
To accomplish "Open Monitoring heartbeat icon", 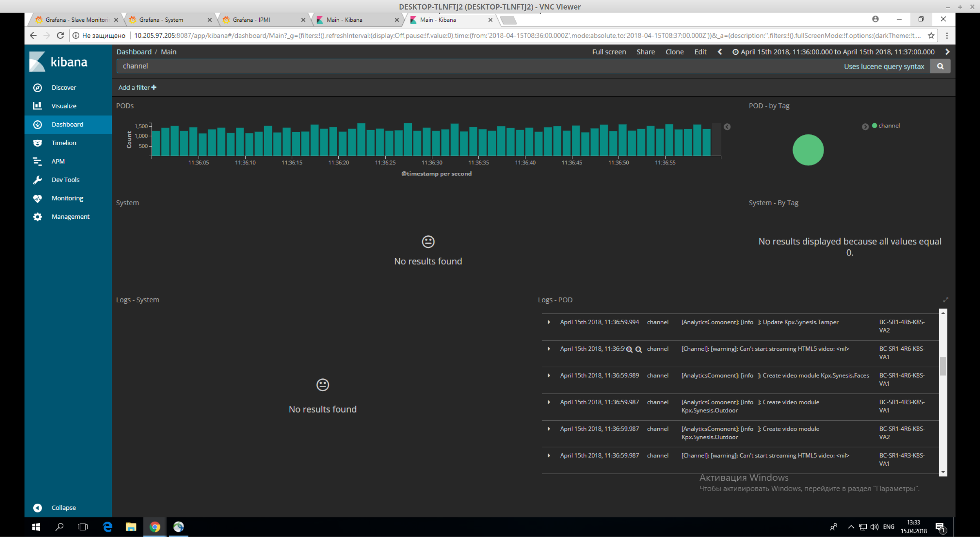I will tap(38, 198).
